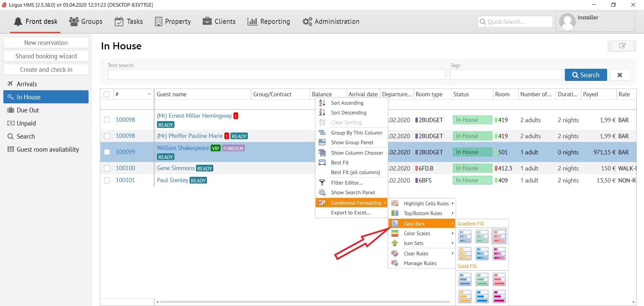
Task: Click the Administration gears icon
Action: coord(307,21)
